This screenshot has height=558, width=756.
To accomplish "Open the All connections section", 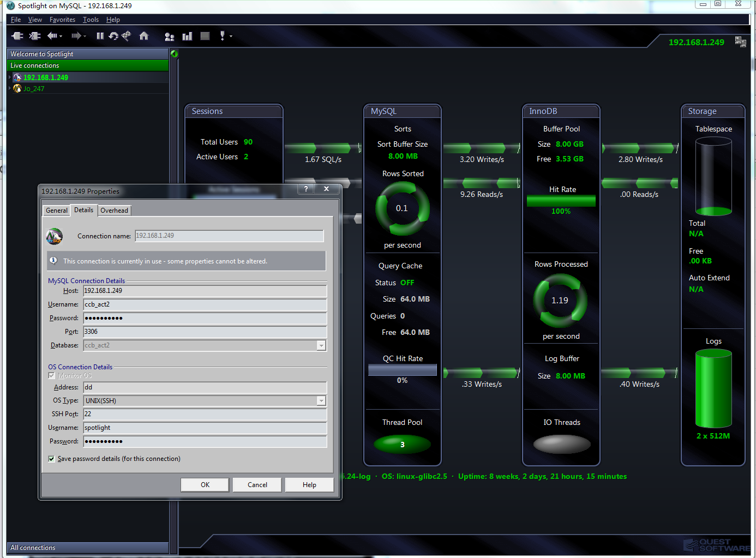I will tap(88, 548).
